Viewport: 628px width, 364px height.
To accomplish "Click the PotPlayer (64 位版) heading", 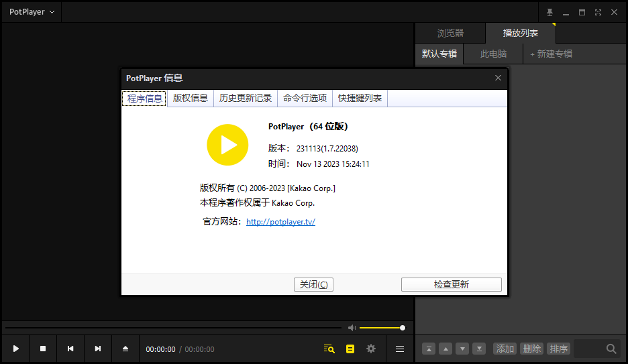I will coord(308,127).
